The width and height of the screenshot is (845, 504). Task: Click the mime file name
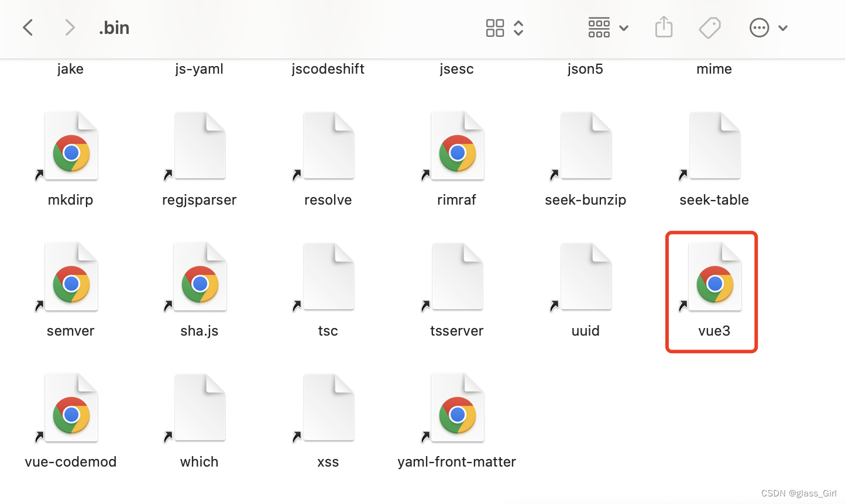coord(714,69)
